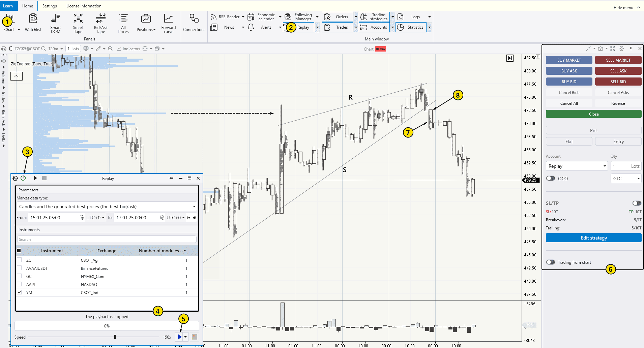Image resolution: width=644 pixels, height=348 pixels.
Task: Check the ZC instrument checkbox
Action: click(x=20, y=260)
